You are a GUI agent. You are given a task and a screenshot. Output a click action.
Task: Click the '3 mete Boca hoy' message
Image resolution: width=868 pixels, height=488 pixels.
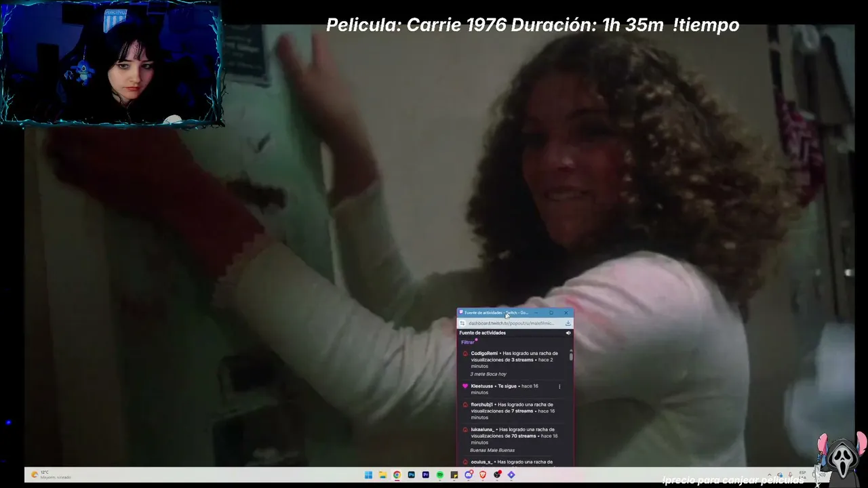488,374
